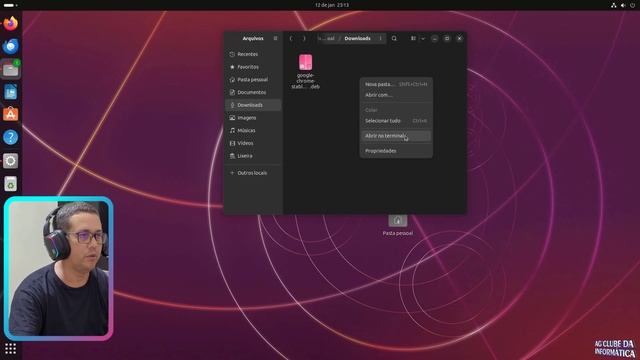640x360 pixels.
Task: Open Recentes in the sidebar
Action: [x=253, y=54]
